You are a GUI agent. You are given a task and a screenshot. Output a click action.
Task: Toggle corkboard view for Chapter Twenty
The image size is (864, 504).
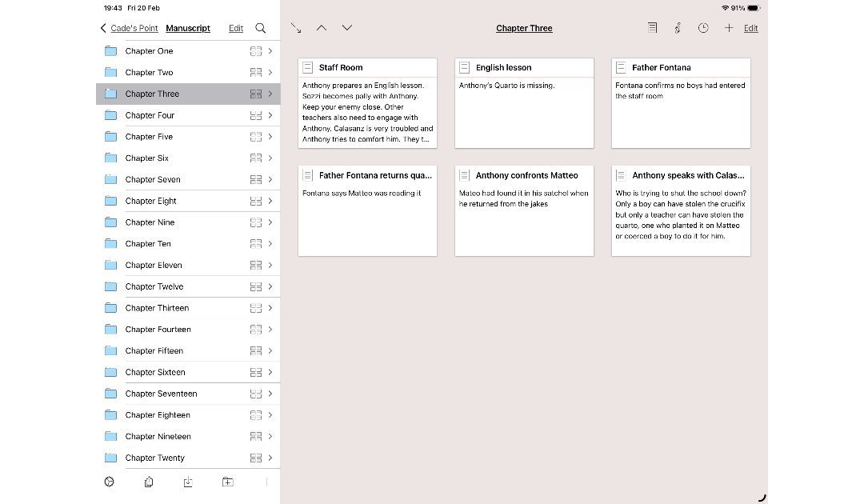pos(256,458)
